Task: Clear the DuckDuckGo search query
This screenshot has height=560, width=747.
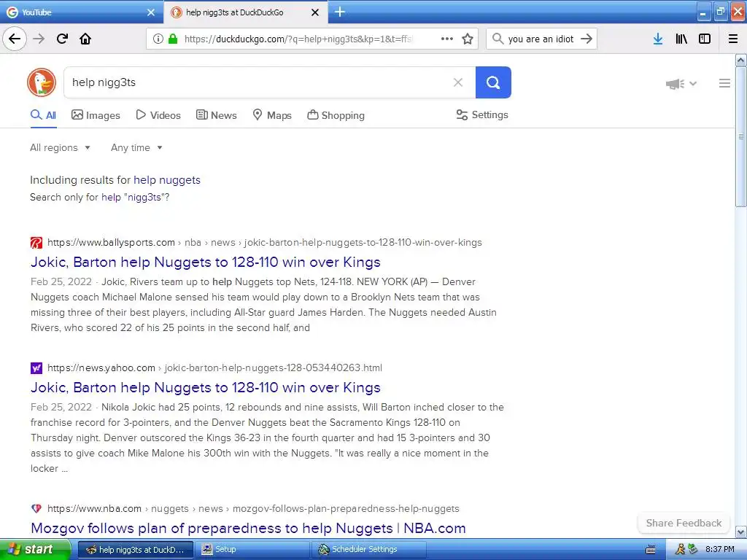Action: point(458,82)
